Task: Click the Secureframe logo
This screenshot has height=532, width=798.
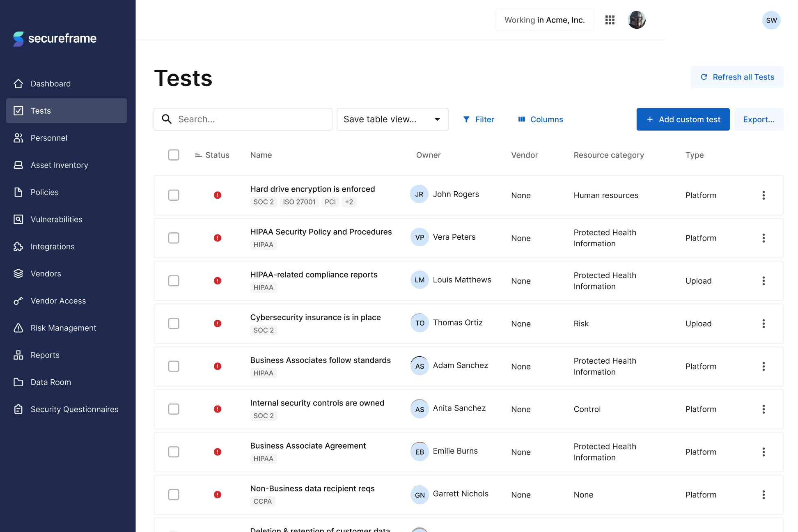Action: (x=55, y=39)
